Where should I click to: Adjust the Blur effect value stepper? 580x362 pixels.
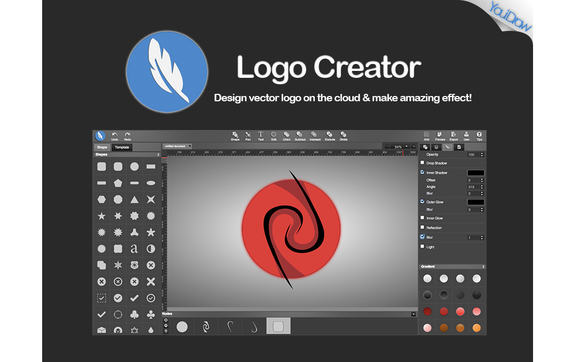tap(482, 237)
